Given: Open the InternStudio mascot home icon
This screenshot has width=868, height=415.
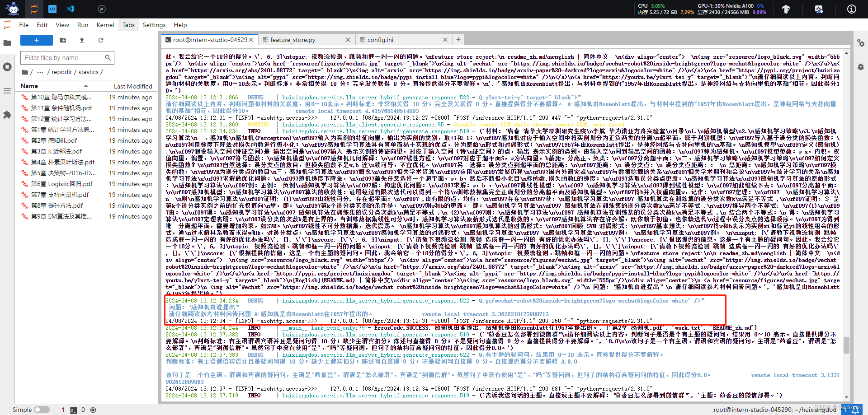Looking at the screenshot, I should click(13, 9).
